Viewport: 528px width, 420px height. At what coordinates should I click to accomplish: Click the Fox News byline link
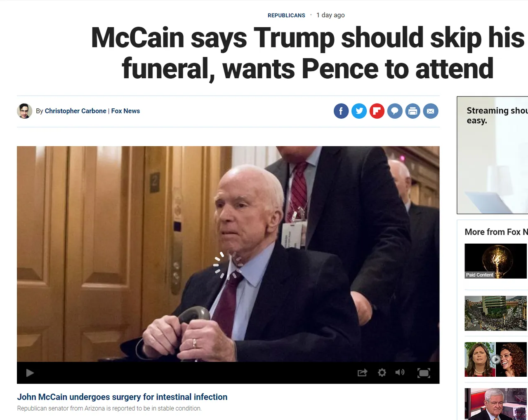pos(125,111)
